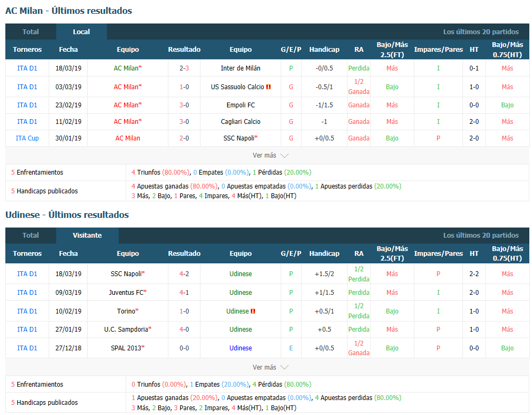
Task: Expand AC Milan results with Ver más
Action: click(271, 155)
